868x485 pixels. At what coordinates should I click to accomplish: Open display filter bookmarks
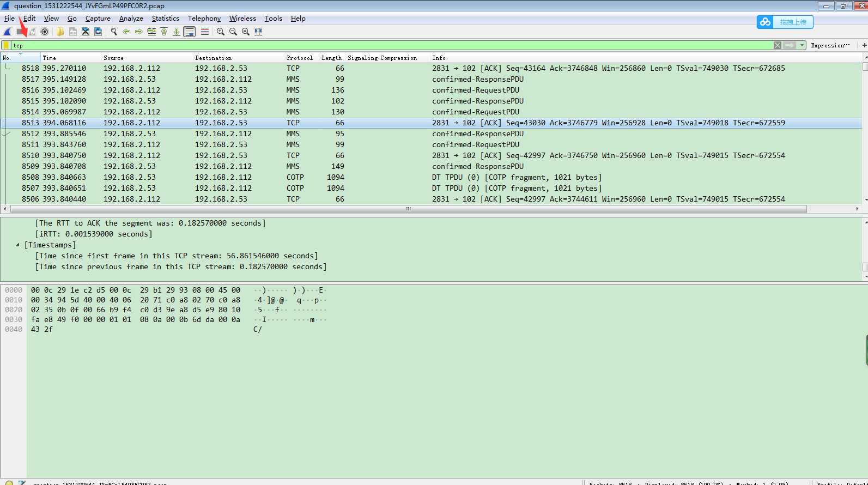click(x=6, y=45)
